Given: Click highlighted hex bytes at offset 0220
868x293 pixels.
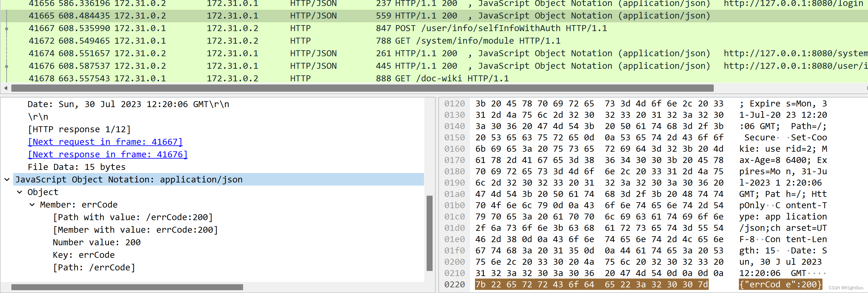Looking at the screenshot, I should pyautogui.click(x=591, y=285).
